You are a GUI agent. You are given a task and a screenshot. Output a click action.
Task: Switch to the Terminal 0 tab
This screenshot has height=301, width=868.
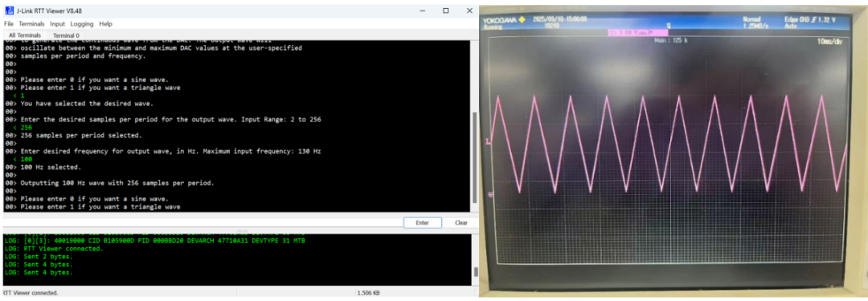[x=66, y=35]
